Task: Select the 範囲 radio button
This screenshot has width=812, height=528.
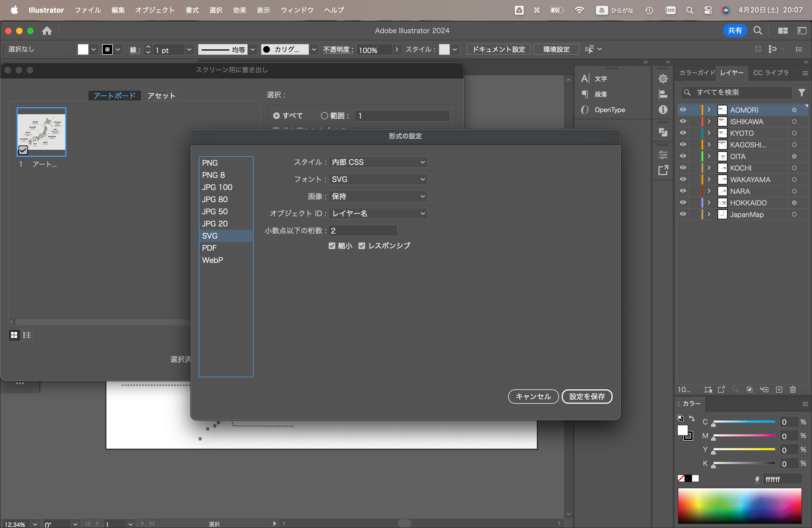Action: click(x=324, y=116)
